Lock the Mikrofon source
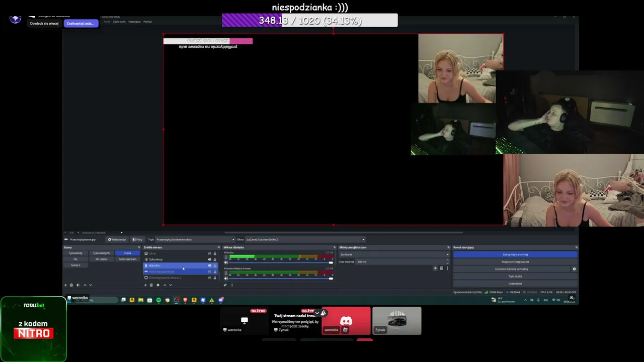The image size is (644, 362). coord(215,265)
